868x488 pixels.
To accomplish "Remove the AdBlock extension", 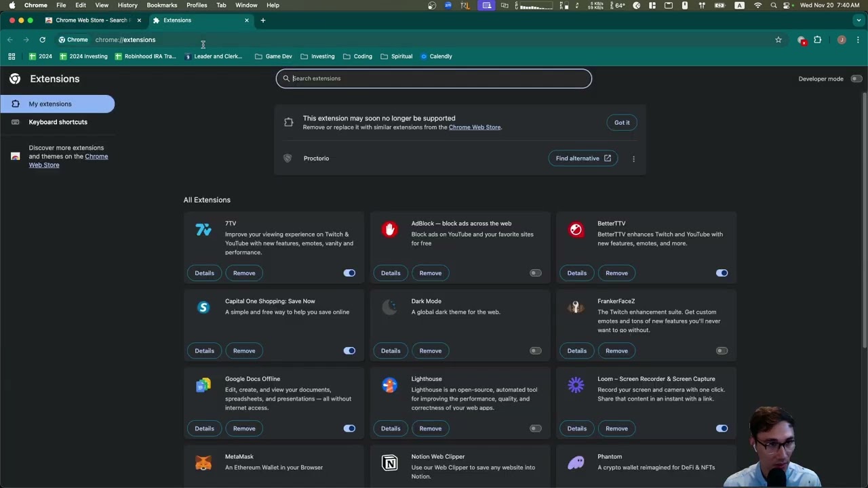I will coord(431,273).
